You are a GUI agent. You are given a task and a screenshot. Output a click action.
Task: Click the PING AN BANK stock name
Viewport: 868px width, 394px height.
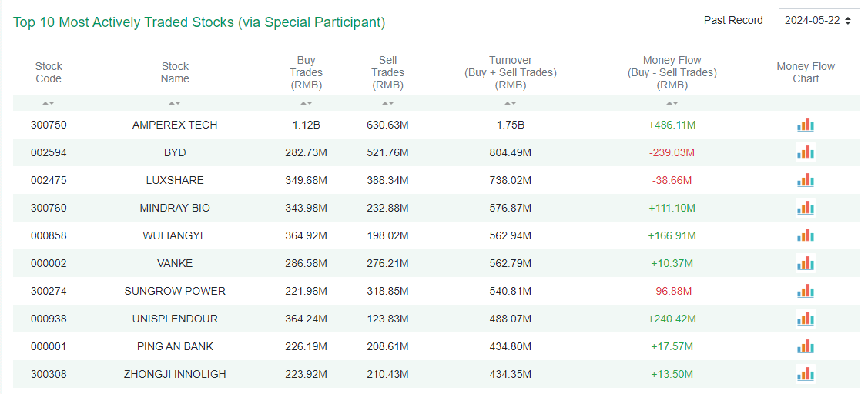[175, 346]
